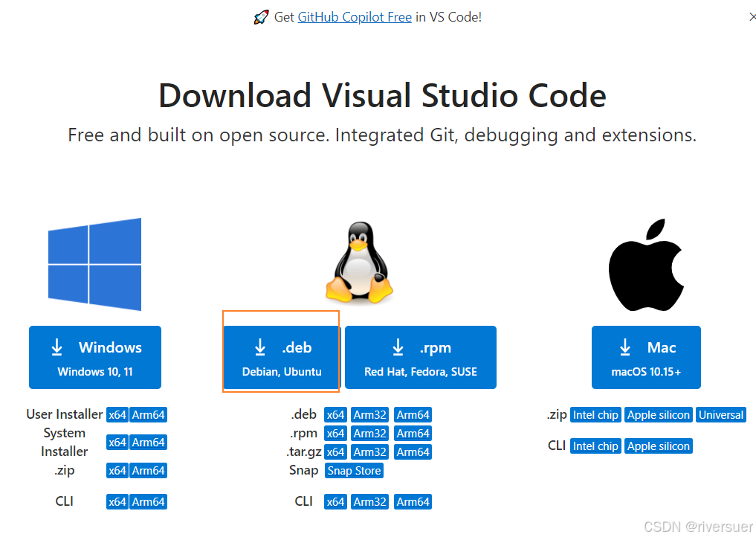
Task: Download the Arm32 tar.gz archive
Action: pyautogui.click(x=369, y=451)
